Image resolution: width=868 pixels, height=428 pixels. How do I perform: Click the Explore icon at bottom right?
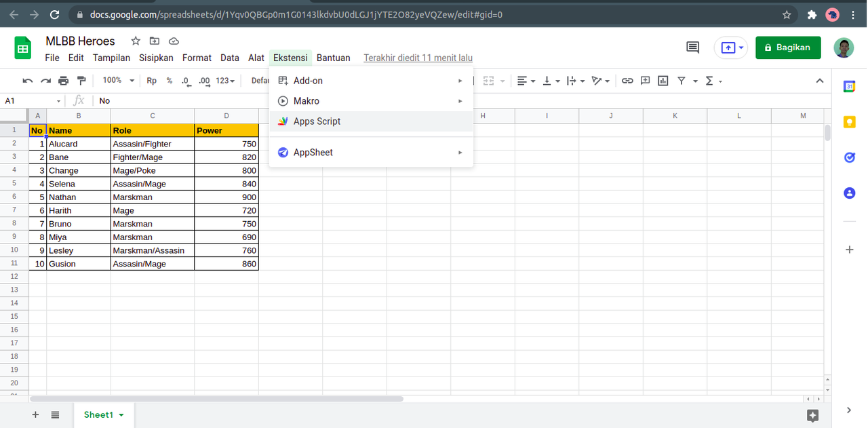pos(813,415)
